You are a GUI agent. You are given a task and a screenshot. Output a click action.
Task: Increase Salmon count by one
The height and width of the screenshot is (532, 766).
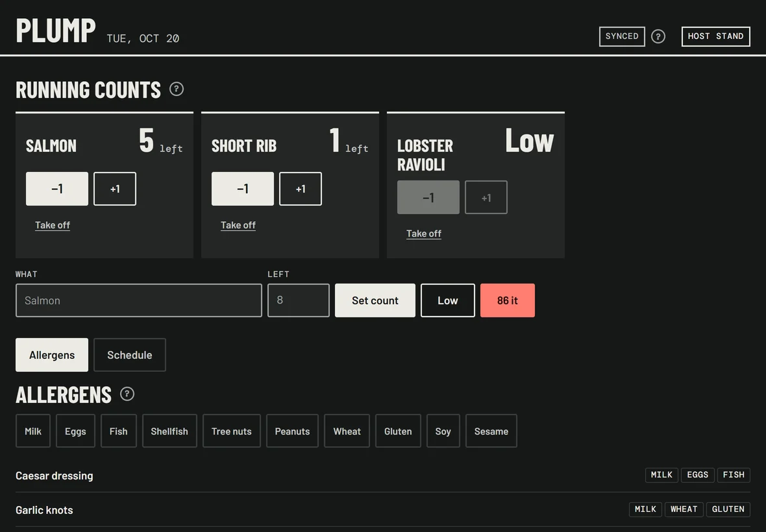115,189
